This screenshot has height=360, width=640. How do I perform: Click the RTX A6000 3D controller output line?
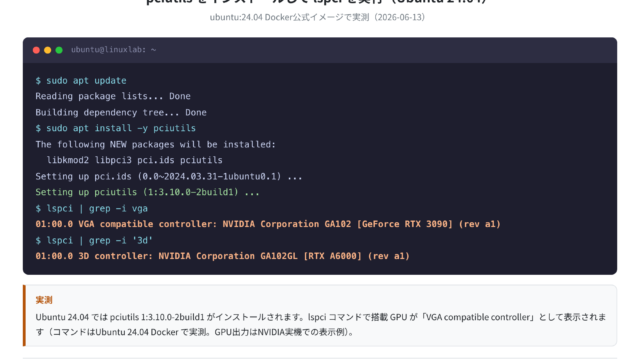click(x=222, y=256)
